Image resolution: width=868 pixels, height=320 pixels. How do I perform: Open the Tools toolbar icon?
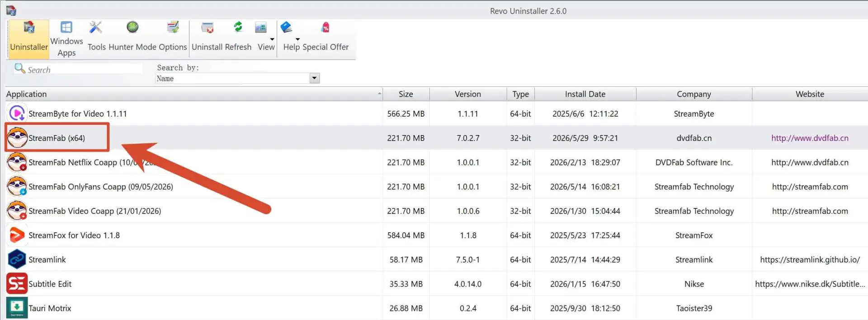coord(96,28)
